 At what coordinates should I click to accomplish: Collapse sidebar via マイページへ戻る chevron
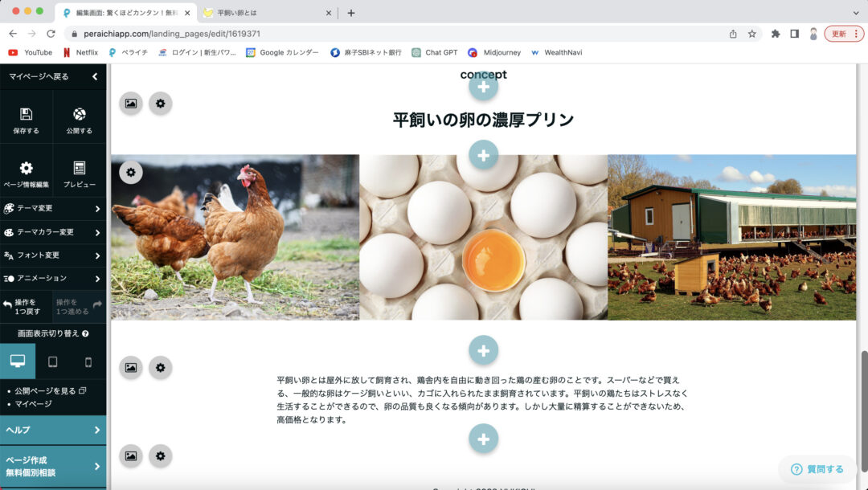(x=95, y=76)
